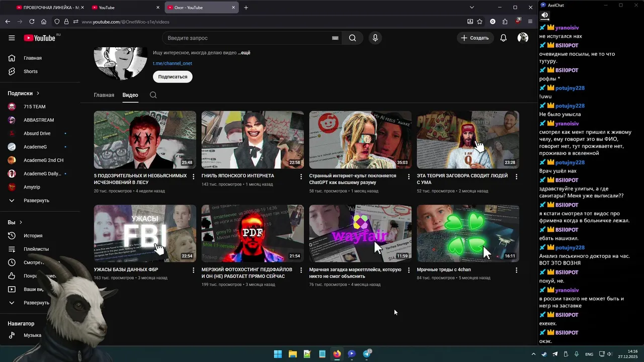644x362 pixels.
Task: Switch to 'Видео' channel tab
Action: pyautogui.click(x=130, y=95)
